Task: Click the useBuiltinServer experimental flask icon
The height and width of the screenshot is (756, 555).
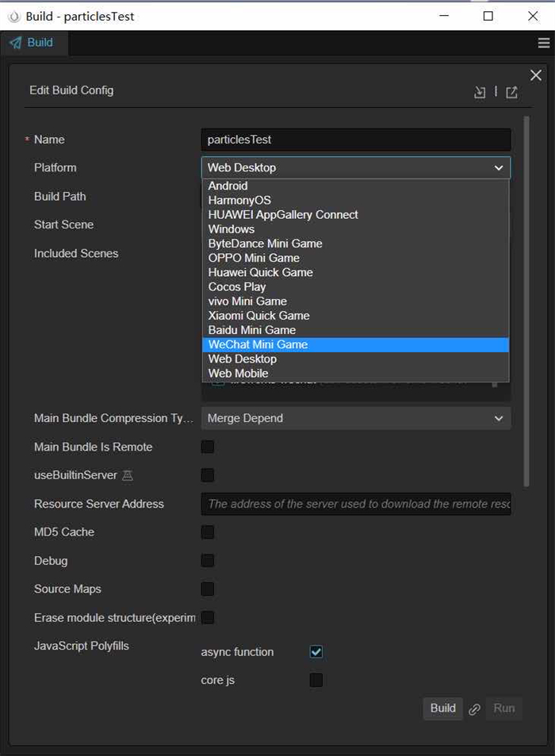Action: [127, 475]
